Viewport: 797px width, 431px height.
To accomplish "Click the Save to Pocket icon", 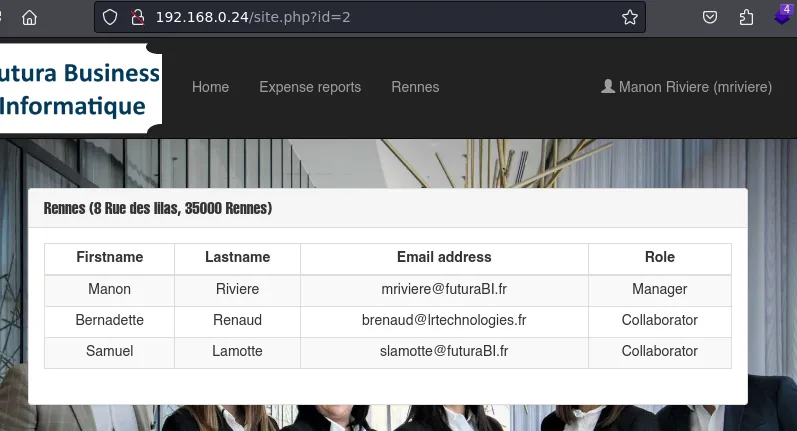I will click(710, 17).
